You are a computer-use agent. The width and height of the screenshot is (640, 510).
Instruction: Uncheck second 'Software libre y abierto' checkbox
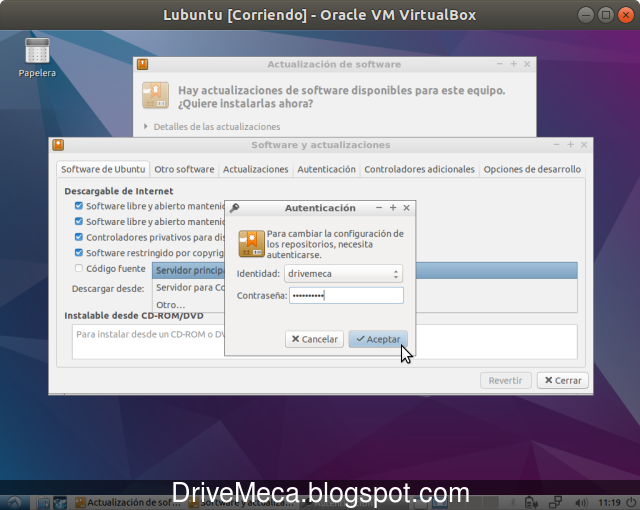(x=79, y=221)
